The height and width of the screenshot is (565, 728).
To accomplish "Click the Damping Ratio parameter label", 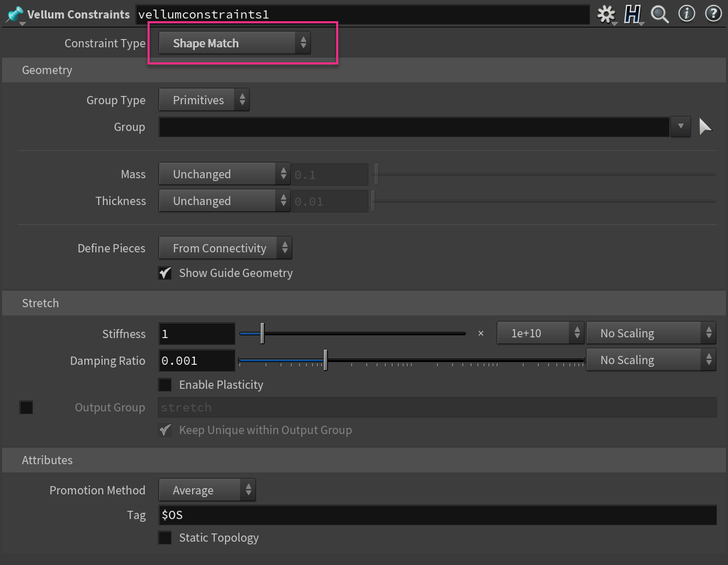I will pyautogui.click(x=108, y=361).
